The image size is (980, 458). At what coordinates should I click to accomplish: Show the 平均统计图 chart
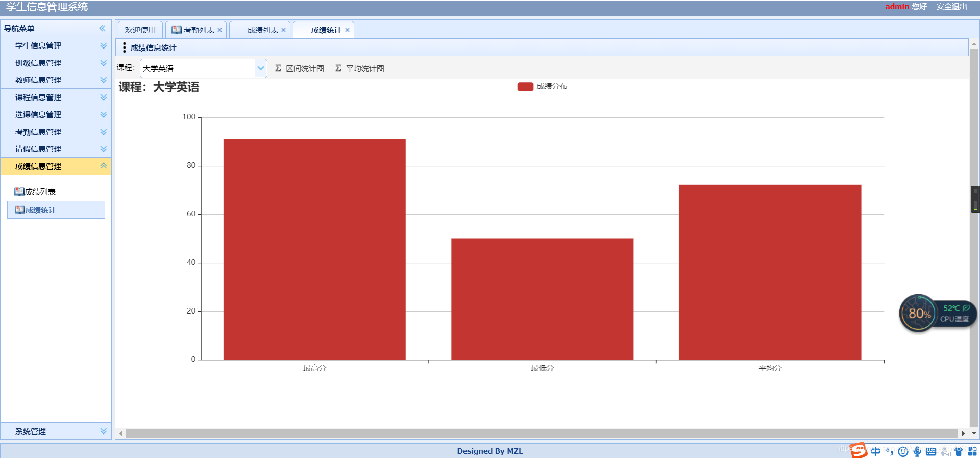pyautogui.click(x=360, y=68)
